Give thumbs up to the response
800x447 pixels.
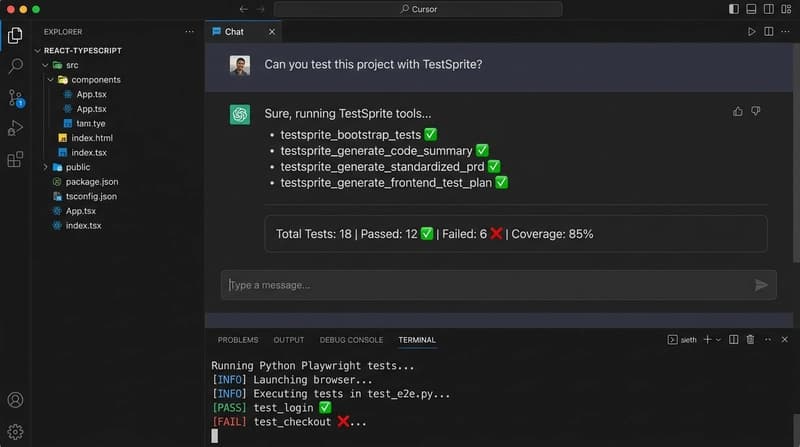click(x=738, y=111)
